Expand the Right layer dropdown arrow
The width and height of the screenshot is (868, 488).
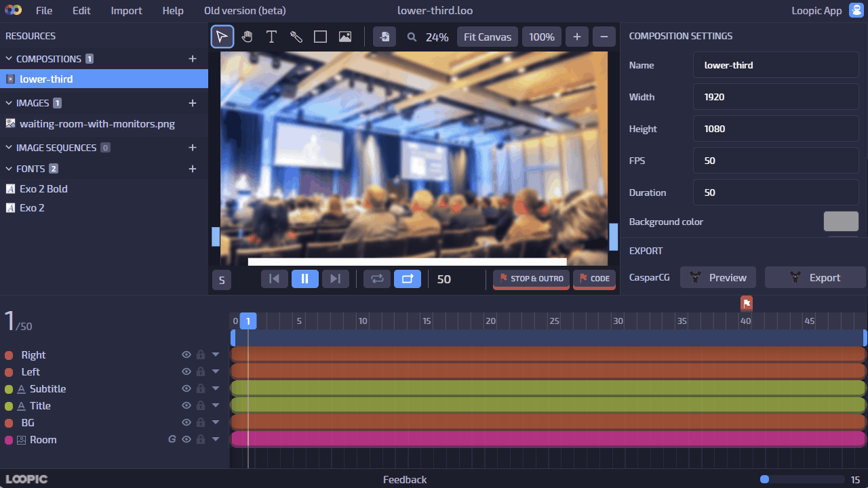pyautogui.click(x=216, y=354)
